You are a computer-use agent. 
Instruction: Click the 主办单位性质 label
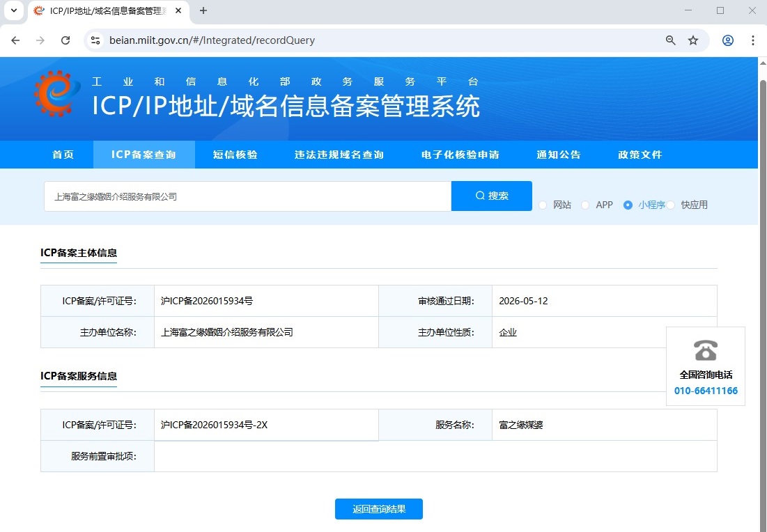(446, 332)
